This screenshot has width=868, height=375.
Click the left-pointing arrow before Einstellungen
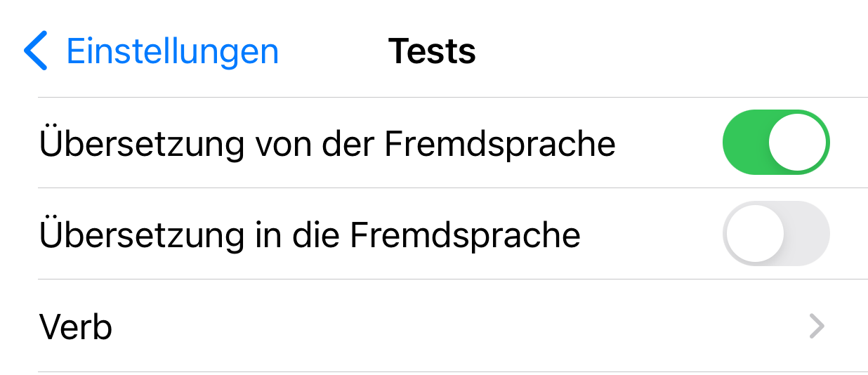[35, 51]
